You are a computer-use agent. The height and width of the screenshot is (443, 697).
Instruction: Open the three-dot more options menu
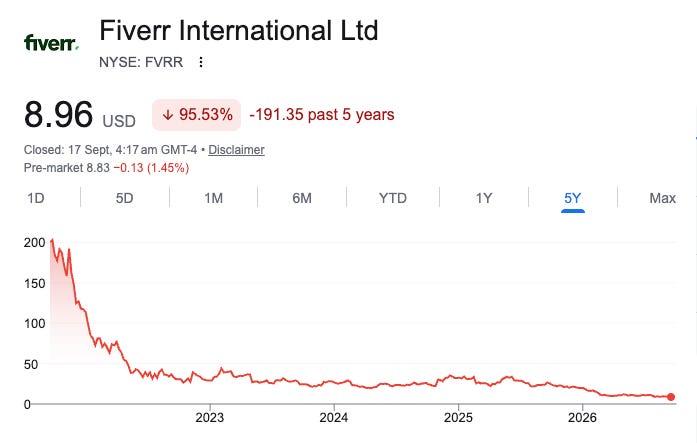201,62
